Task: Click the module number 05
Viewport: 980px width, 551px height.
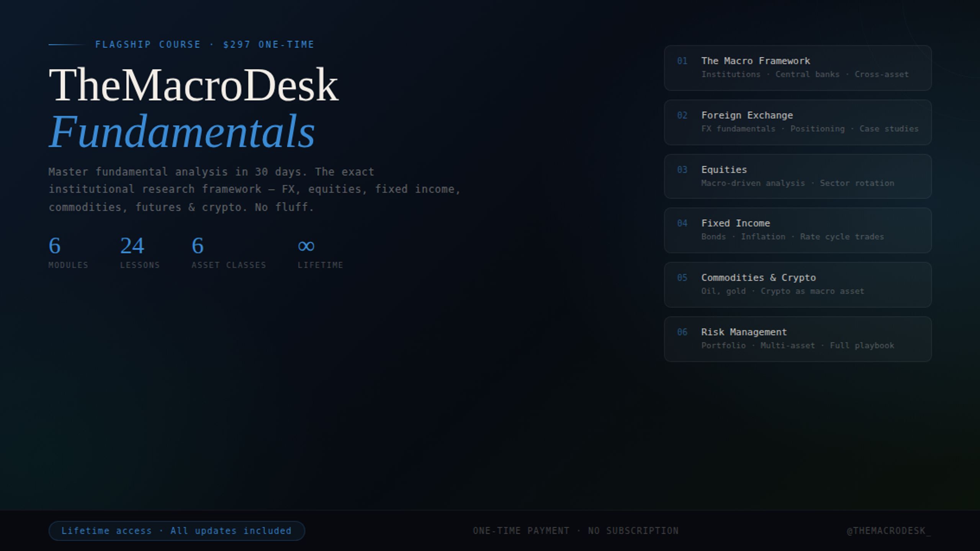Action: pyautogui.click(x=682, y=277)
